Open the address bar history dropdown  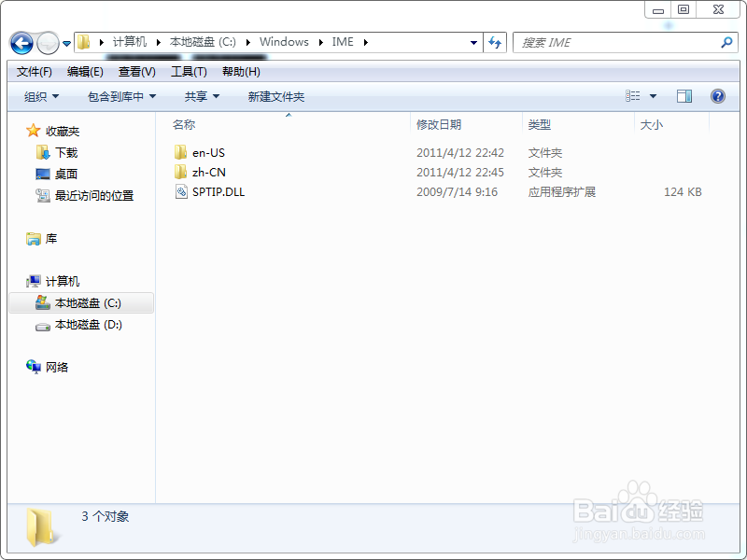click(x=473, y=43)
